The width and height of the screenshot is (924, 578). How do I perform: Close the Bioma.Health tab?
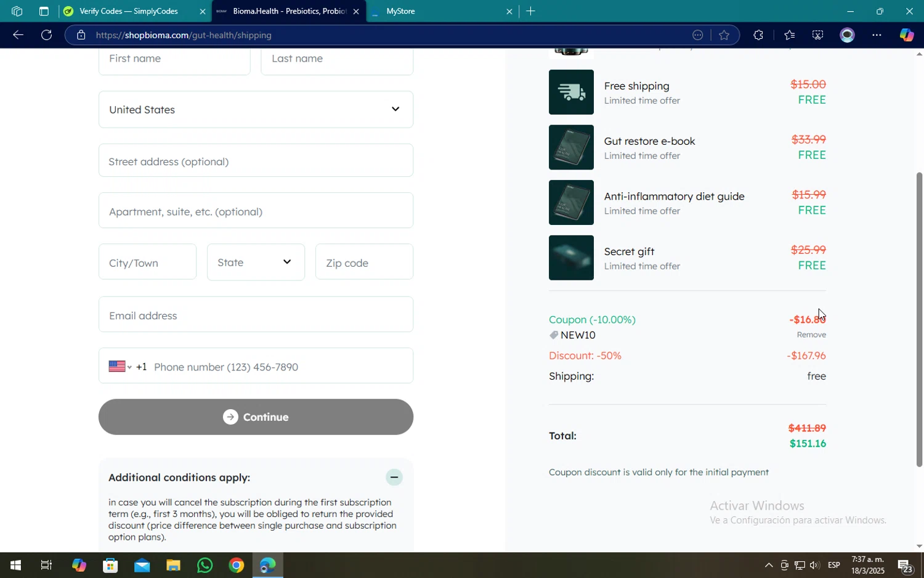click(x=356, y=11)
